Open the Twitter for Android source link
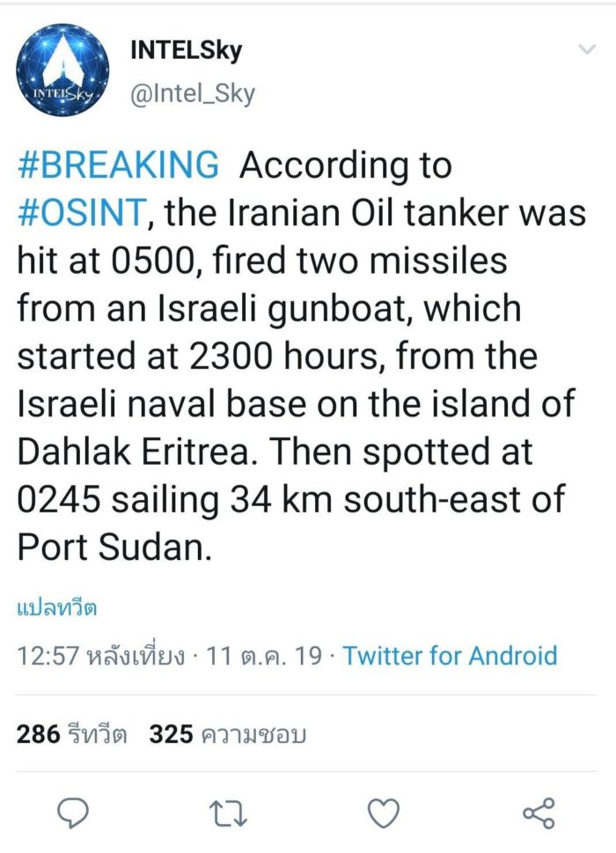This screenshot has width=616, height=853. pos(450,656)
